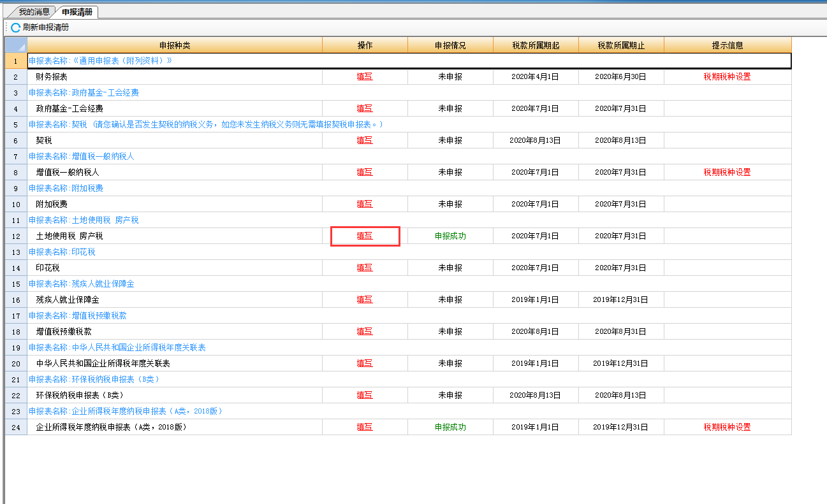Viewport: 827px width, 504px height.
Task: Click the select-all corner cell of the grid
Action: point(16,45)
